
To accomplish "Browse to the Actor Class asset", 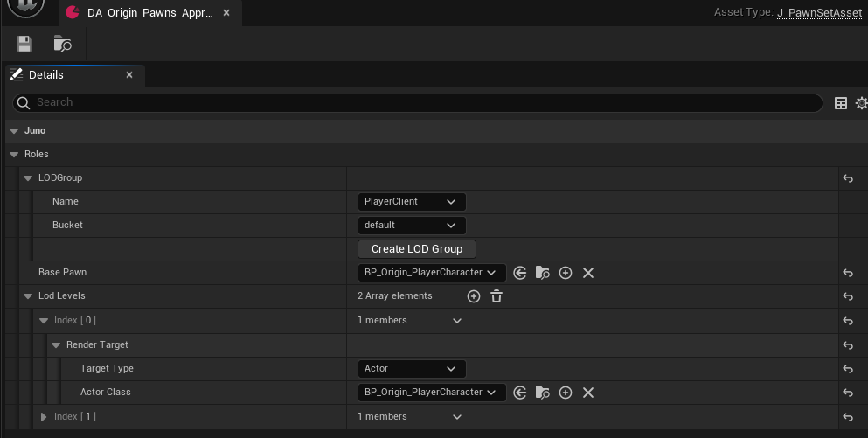I will point(543,393).
